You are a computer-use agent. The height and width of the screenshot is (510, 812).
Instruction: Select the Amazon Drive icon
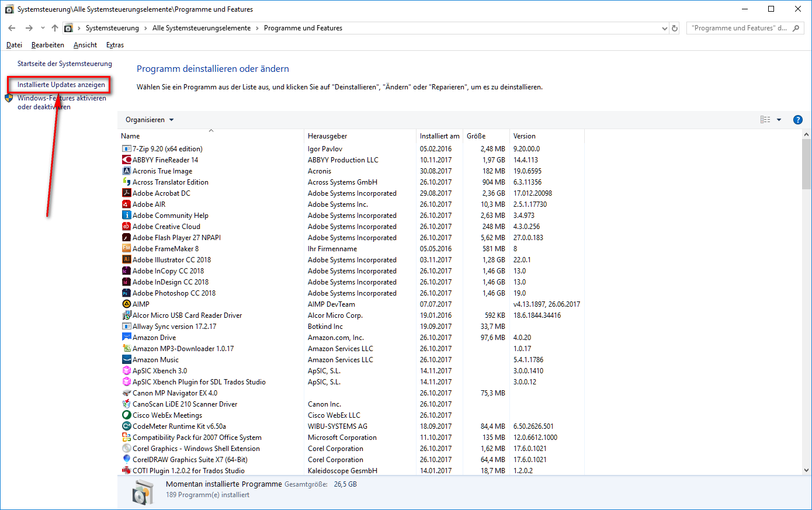pos(126,337)
